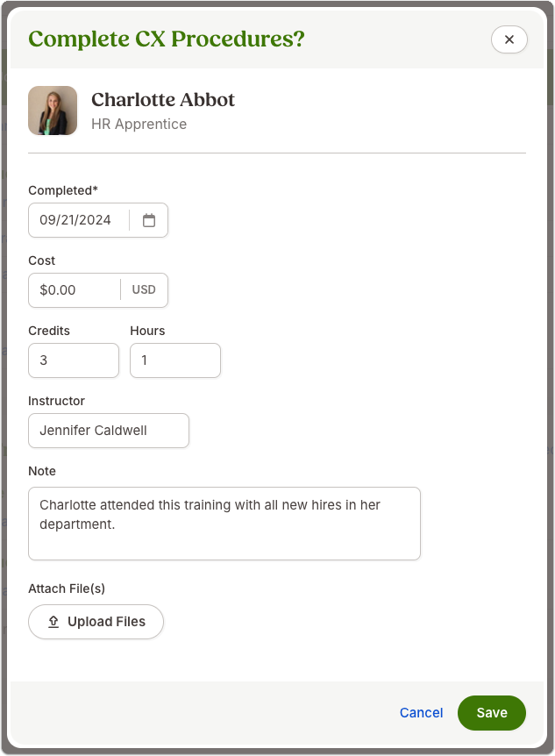Click the Attach File(s) label
The height and width of the screenshot is (756, 555).
tap(67, 588)
